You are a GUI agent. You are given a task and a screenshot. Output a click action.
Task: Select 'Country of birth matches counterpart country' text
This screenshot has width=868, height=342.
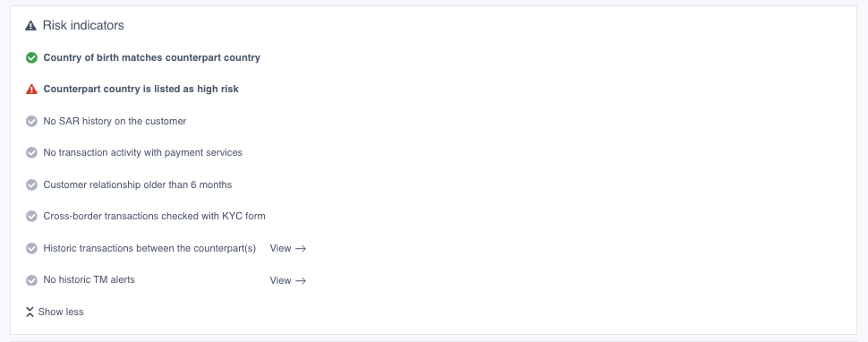[x=152, y=57]
